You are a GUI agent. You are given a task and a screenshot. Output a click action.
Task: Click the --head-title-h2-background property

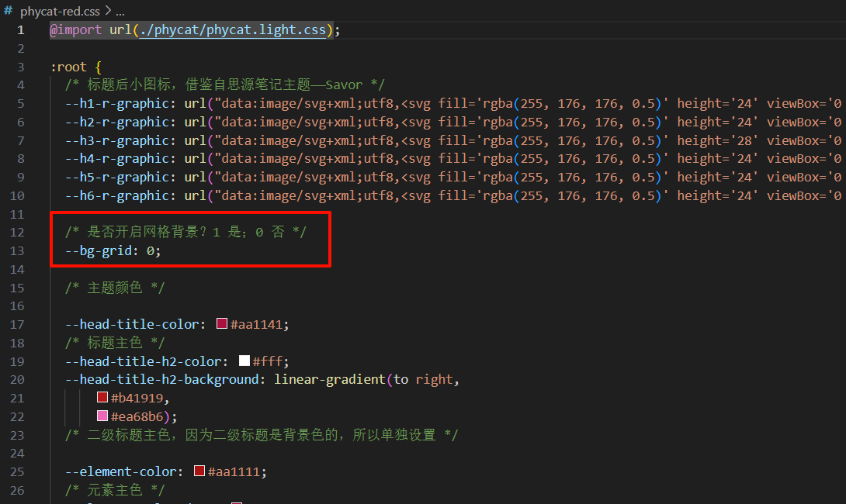point(162,379)
